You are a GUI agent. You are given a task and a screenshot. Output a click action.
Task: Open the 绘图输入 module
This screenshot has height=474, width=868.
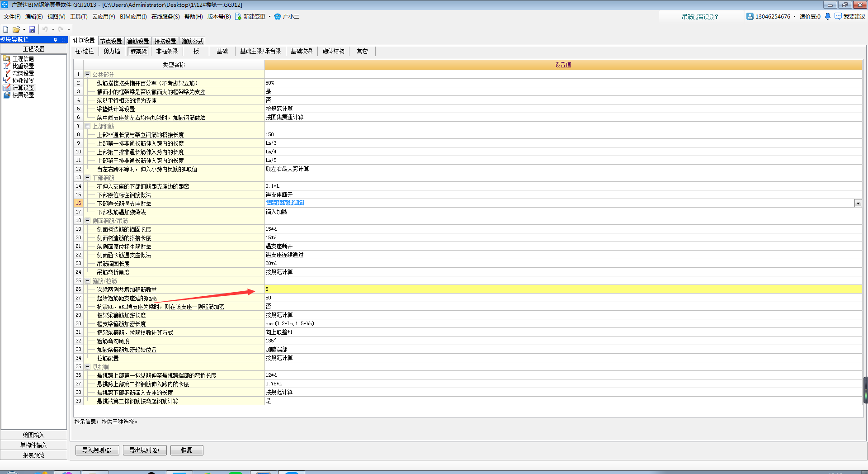(34, 435)
